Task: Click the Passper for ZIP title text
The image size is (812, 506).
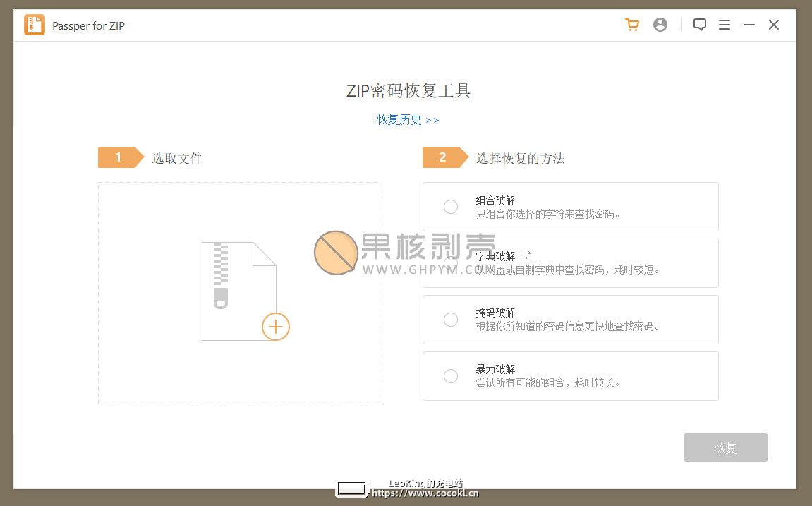Action: pos(89,25)
